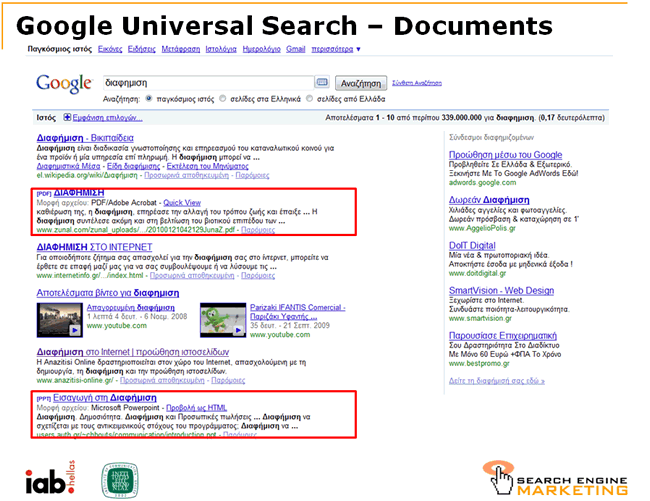Click Παρόμοιες under the anazitisi-online.gr result
Image resolution: width=650 pixels, height=501 pixels.
(x=228, y=380)
